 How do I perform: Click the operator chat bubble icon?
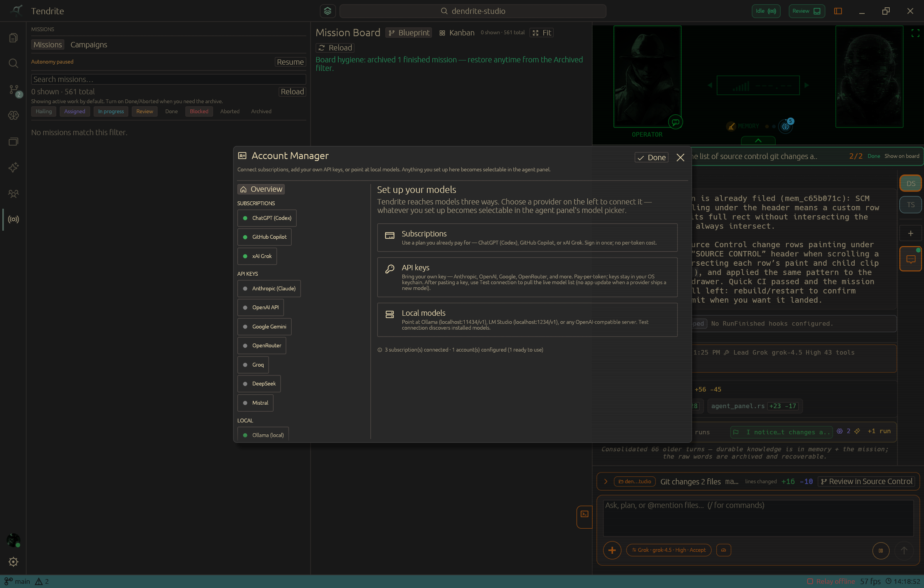[675, 122]
